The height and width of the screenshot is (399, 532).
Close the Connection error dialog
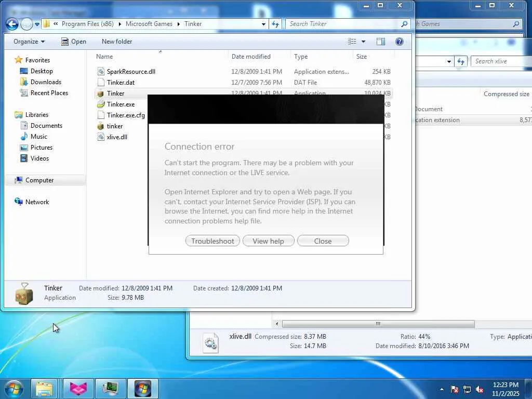[x=323, y=241]
